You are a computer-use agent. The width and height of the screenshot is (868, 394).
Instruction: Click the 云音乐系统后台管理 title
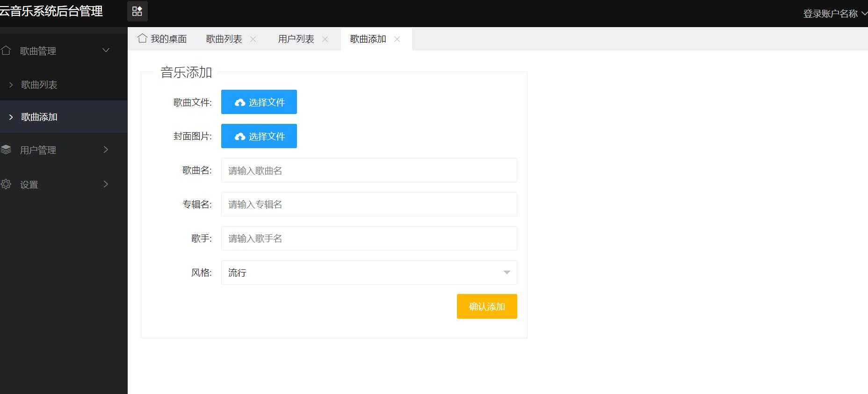[51, 11]
